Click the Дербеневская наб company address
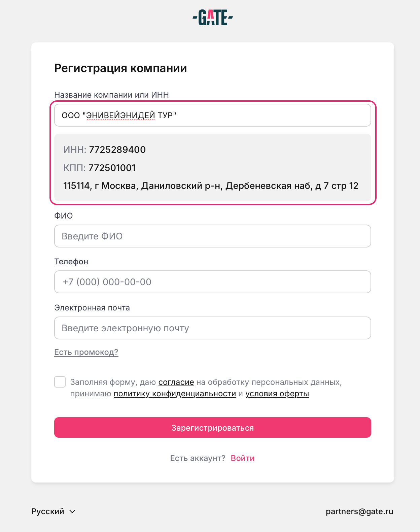Viewport: 420px width, 532px height. coord(211,186)
